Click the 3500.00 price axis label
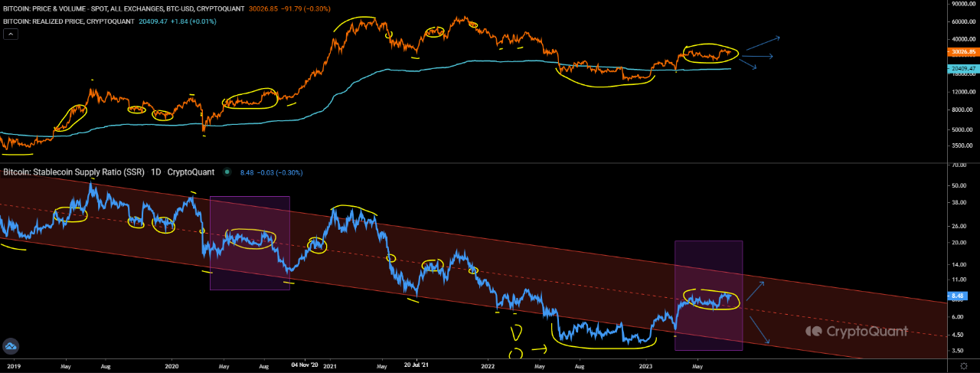This screenshot has height=373, width=980. click(x=962, y=146)
